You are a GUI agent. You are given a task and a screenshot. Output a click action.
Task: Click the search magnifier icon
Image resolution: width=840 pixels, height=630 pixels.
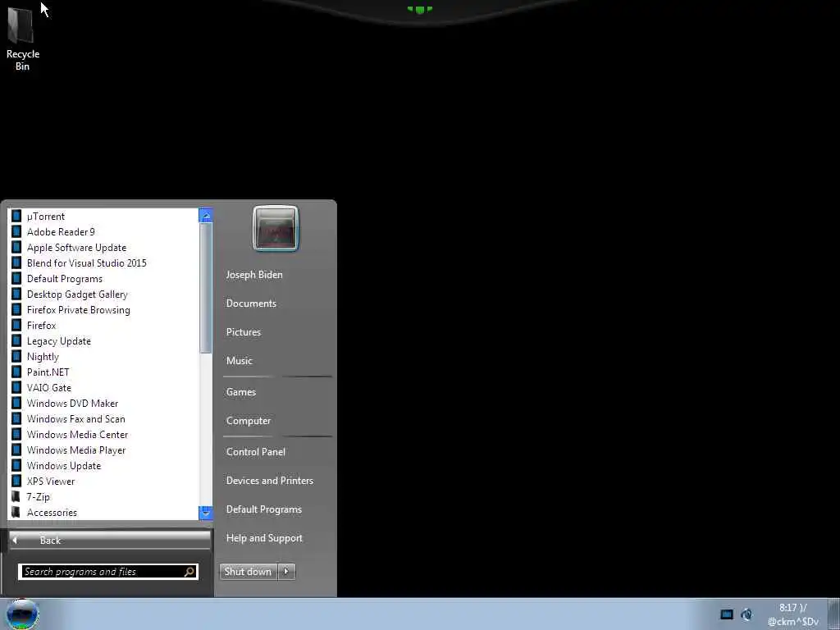coord(189,572)
